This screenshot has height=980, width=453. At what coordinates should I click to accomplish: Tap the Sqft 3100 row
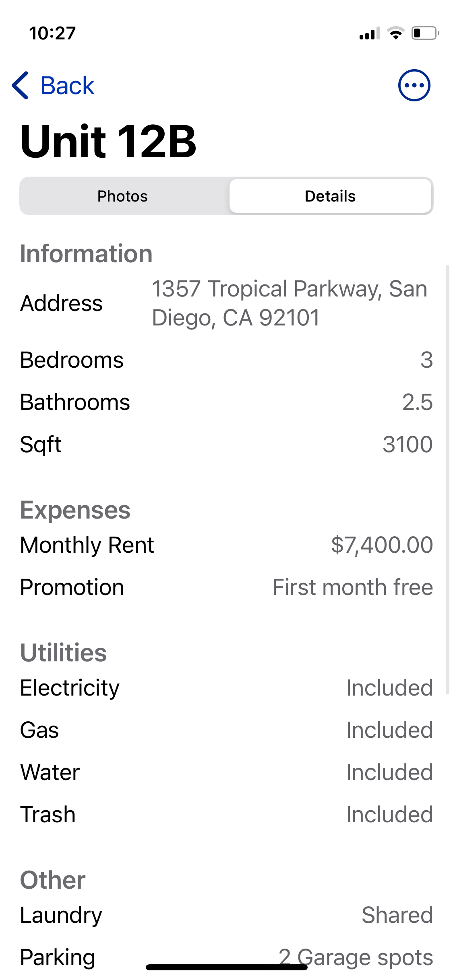(226, 445)
